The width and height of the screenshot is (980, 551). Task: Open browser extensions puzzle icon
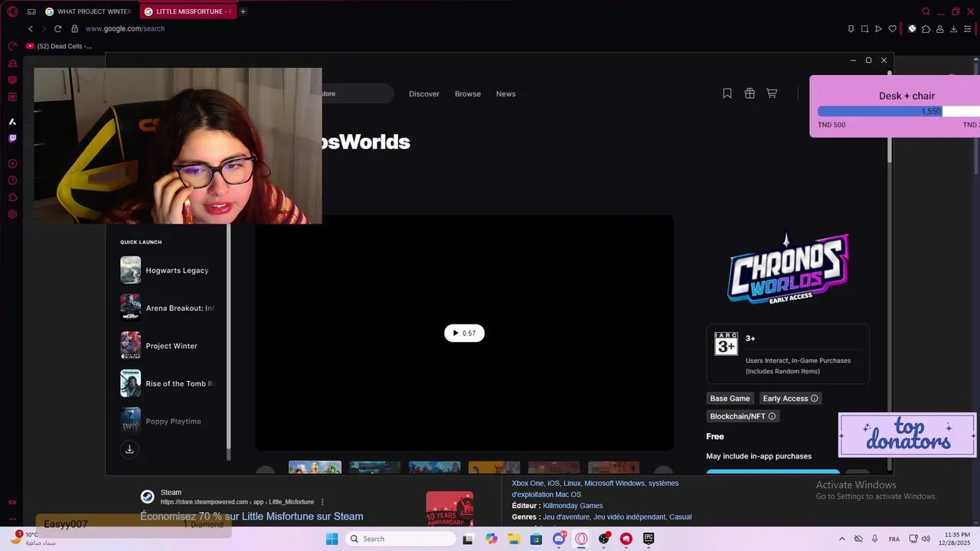coord(926,29)
